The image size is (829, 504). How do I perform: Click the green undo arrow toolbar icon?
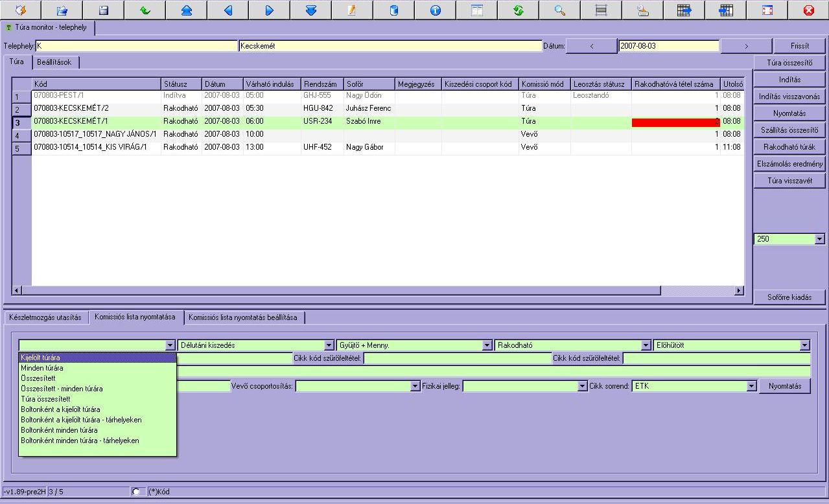point(145,10)
